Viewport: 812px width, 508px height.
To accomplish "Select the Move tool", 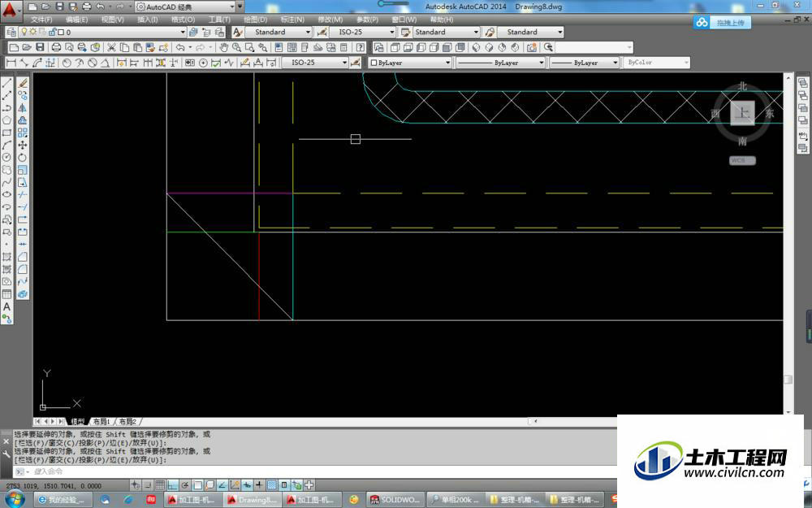I will 23,145.
